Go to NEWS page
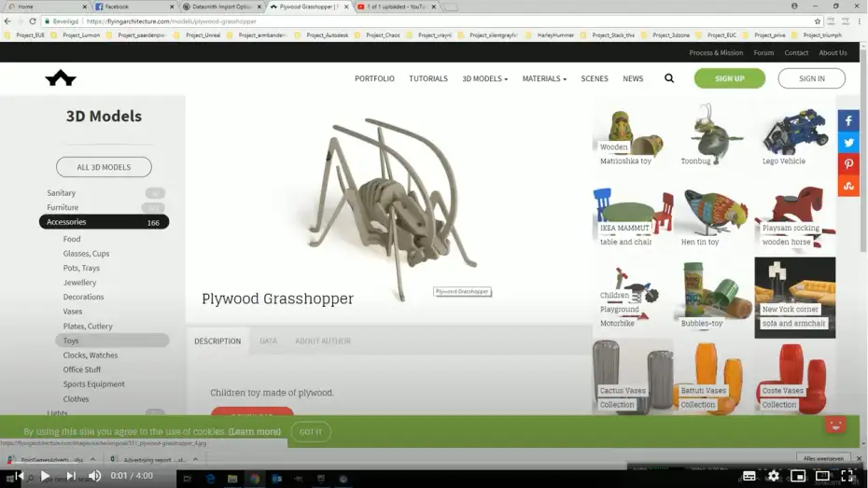Image resolution: width=868 pixels, height=488 pixels. (x=633, y=78)
